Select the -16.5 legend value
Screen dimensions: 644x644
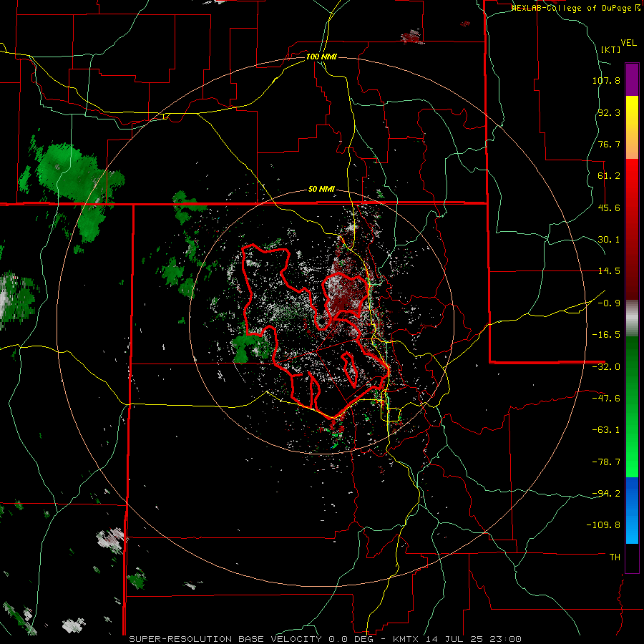[x=606, y=335]
